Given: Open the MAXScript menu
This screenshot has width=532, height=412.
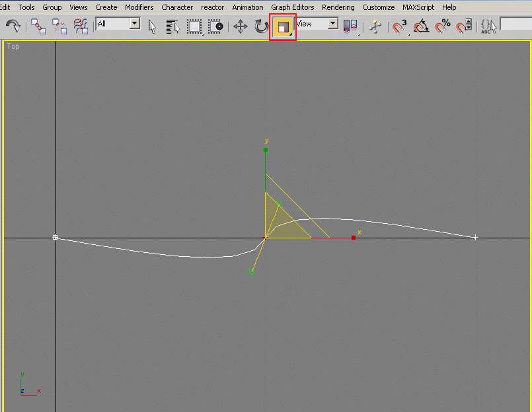Looking at the screenshot, I should pos(418,7).
